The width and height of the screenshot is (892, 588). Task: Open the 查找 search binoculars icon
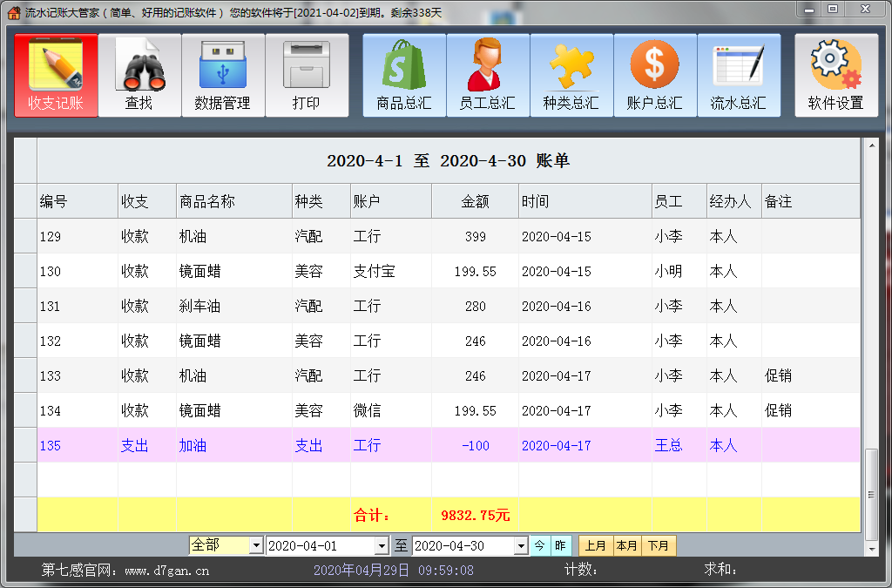click(x=139, y=75)
